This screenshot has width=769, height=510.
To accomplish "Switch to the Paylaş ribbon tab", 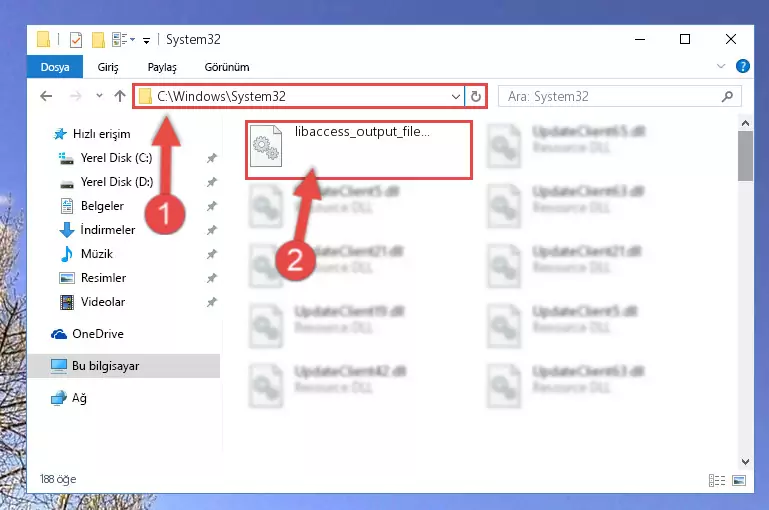I will coord(162,67).
